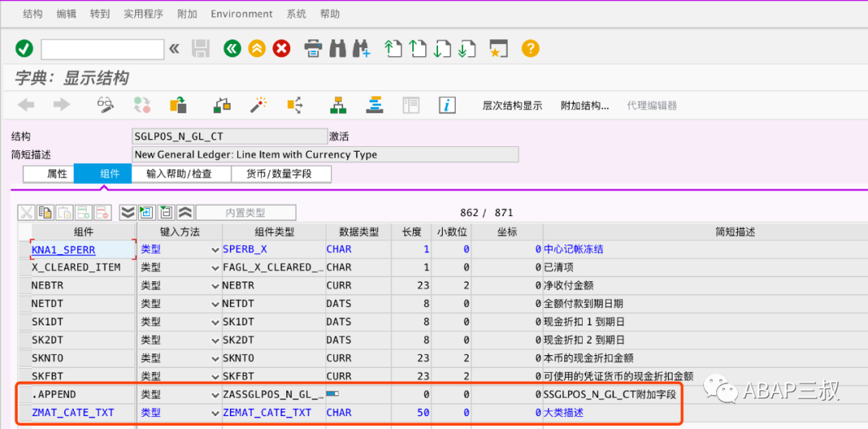Click the Display/Change glasses pencil icon

105,104
